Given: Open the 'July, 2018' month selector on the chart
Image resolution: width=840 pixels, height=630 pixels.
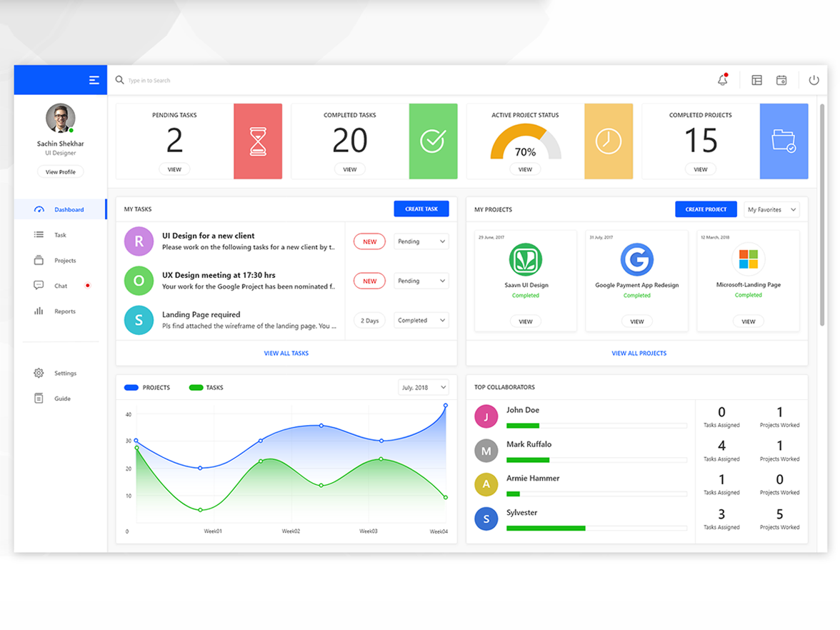Looking at the screenshot, I should (423, 386).
